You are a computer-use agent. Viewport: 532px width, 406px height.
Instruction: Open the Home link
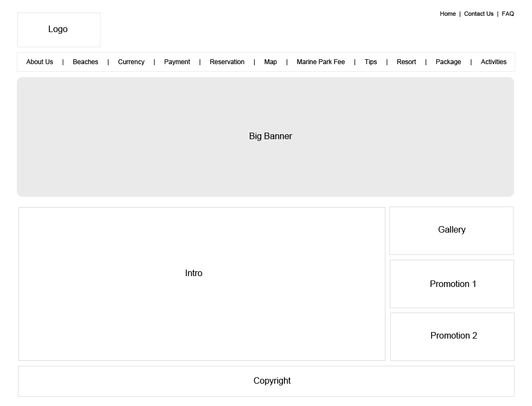pos(447,14)
